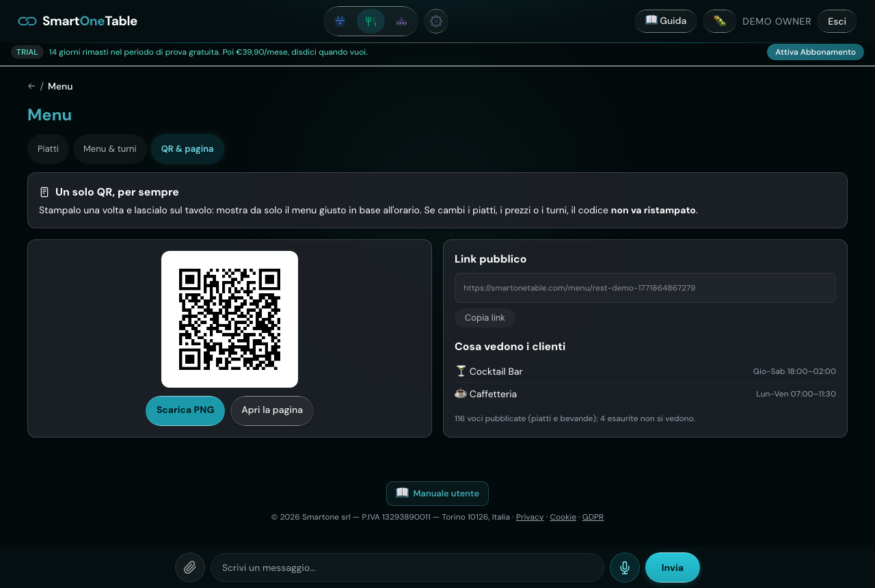Start voice input with the microphone icon
The image size is (875, 588).
625,567
